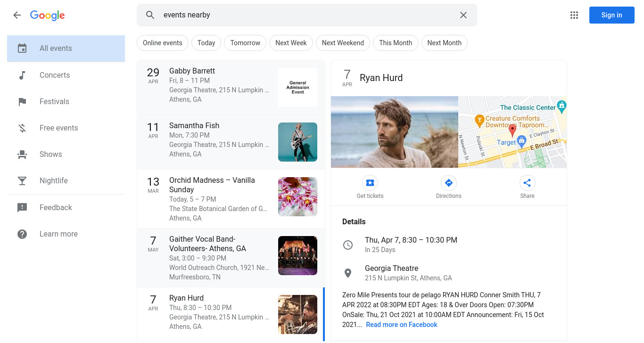Click the Concerts music note icon

(22, 75)
